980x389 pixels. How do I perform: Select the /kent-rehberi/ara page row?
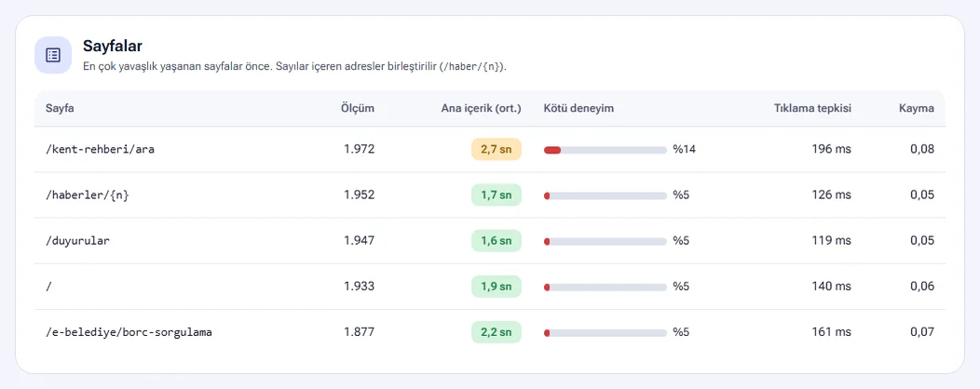[x=490, y=150]
